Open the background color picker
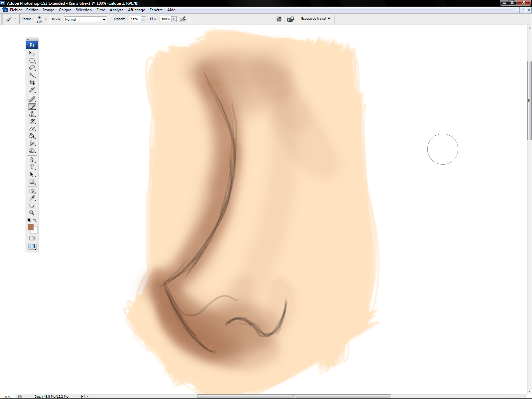This screenshot has width=532, height=399. 36,231
